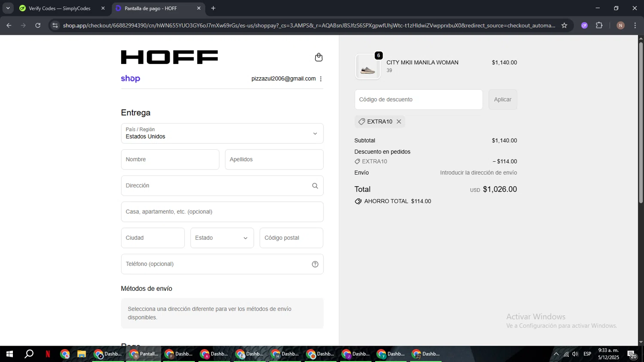Reload the page
The height and width of the screenshot is (362, 644).
(x=38, y=25)
